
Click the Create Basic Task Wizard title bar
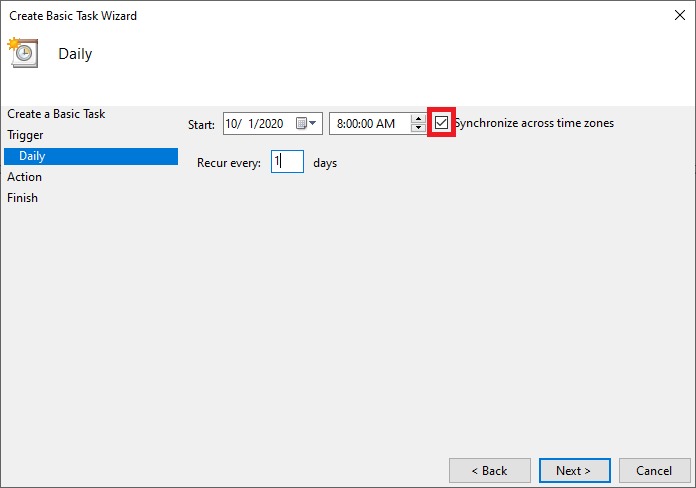click(x=300, y=15)
